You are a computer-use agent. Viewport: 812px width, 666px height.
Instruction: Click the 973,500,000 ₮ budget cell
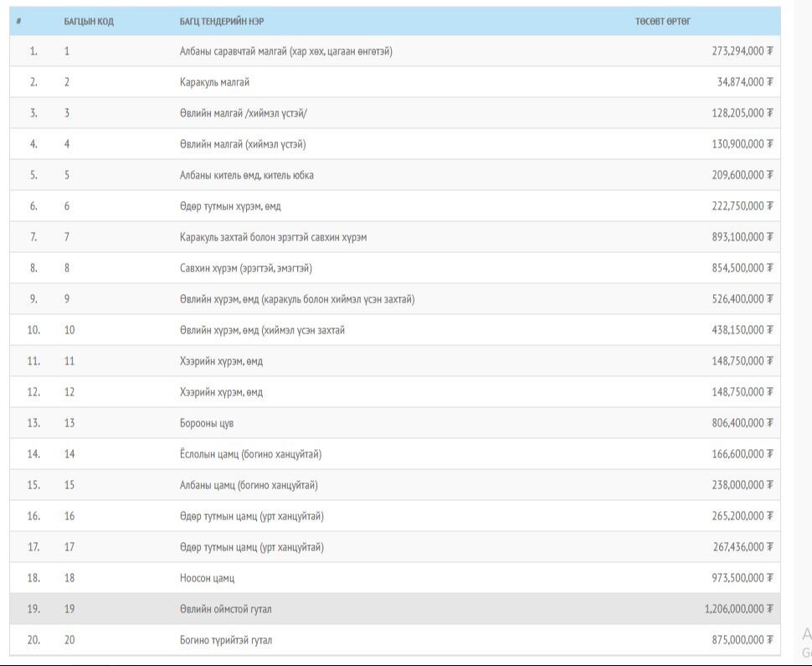[742, 578]
